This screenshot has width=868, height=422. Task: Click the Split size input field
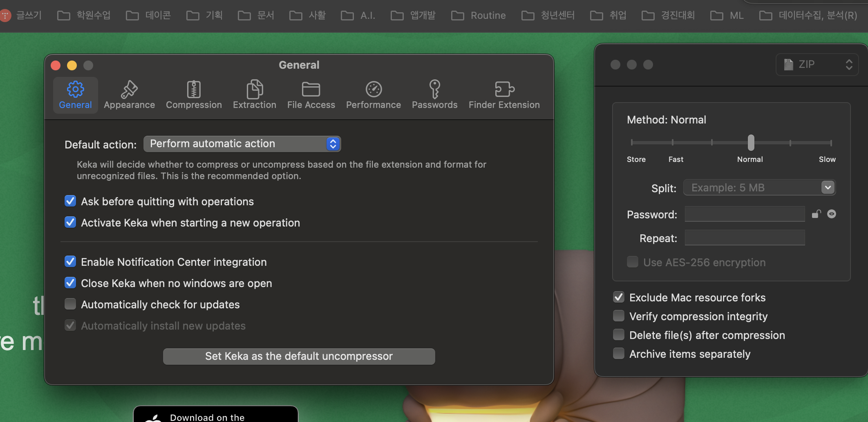click(x=752, y=188)
